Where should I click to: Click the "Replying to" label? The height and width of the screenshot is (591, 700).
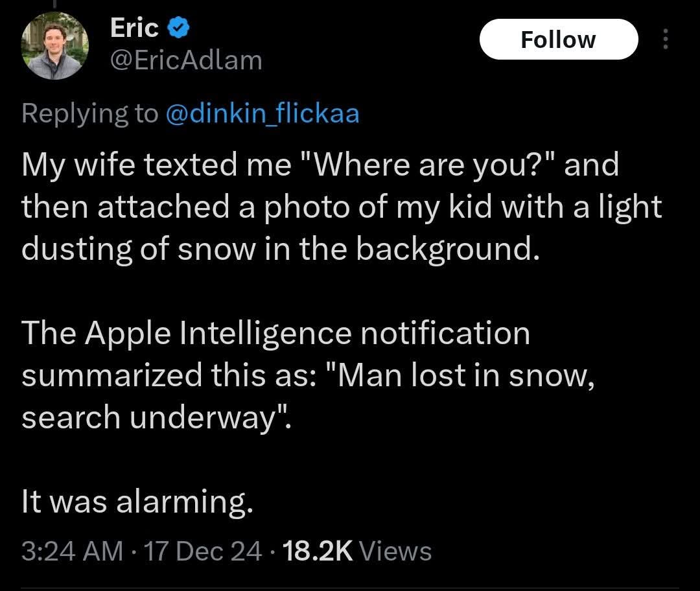click(89, 113)
